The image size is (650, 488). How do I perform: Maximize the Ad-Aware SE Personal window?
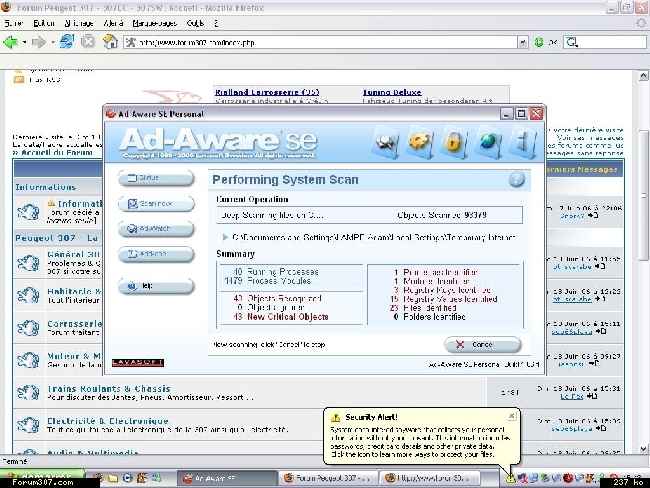pyautogui.click(x=521, y=113)
